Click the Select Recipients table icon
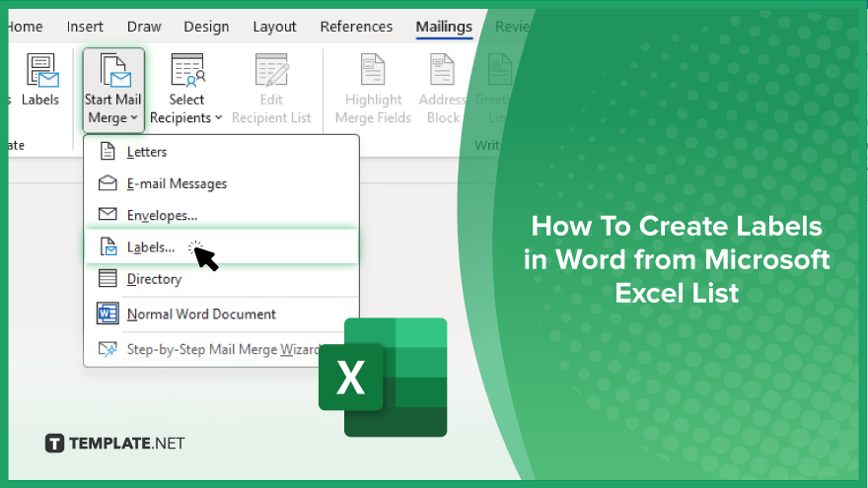The height and width of the screenshot is (488, 868). coord(187,70)
